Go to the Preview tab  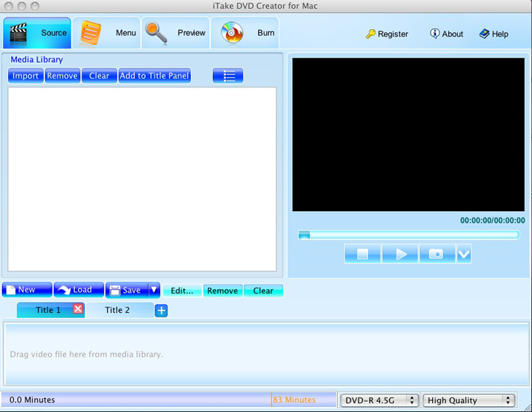click(176, 33)
